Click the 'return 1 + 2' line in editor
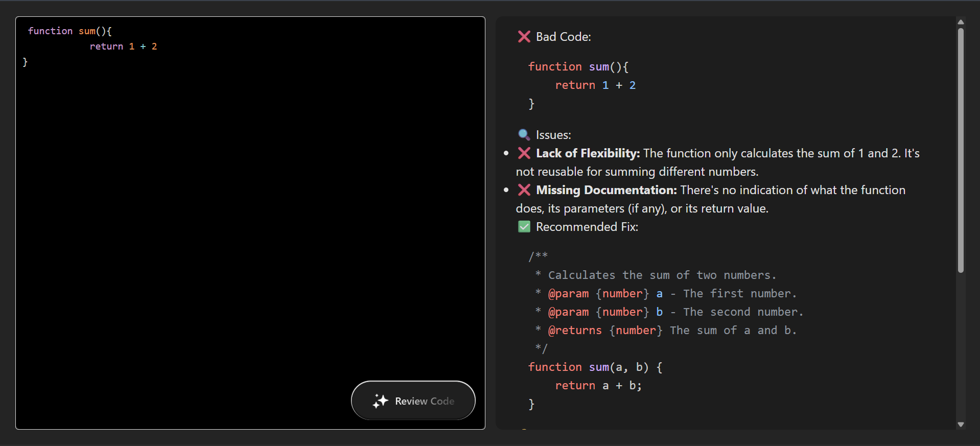 (123, 46)
